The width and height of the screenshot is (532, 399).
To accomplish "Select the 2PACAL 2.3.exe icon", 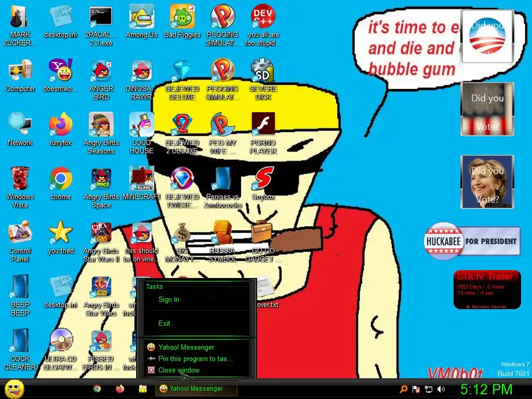I will [x=101, y=25].
